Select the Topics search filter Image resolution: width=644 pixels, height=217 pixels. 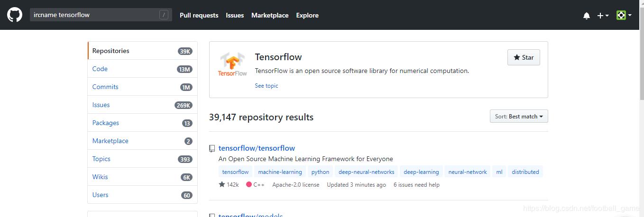pyautogui.click(x=142, y=159)
